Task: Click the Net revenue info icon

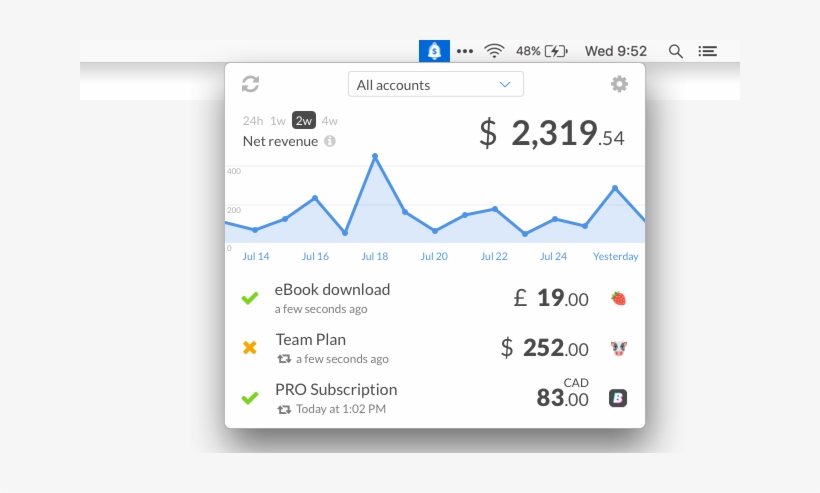Action: click(x=329, y=141)
